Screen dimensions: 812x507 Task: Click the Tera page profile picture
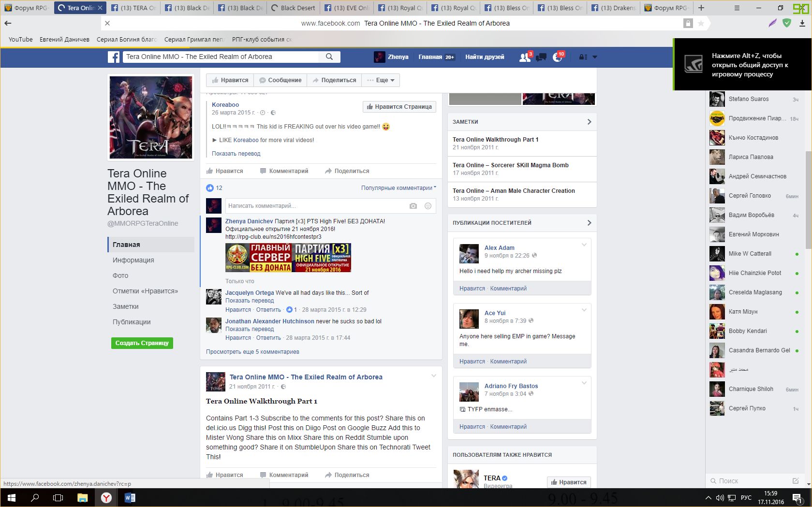pos(151,117)
